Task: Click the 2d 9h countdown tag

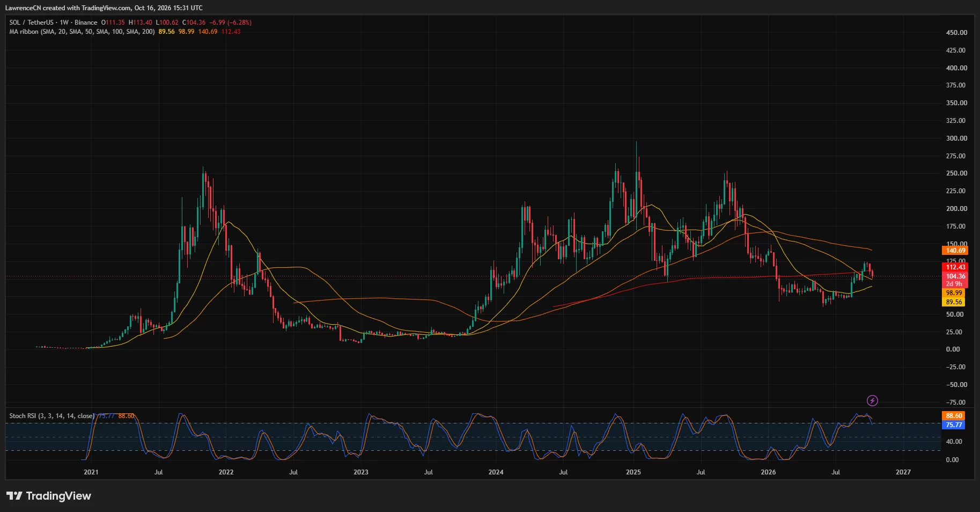Action: pyautogui.click(x=954, y=284)
